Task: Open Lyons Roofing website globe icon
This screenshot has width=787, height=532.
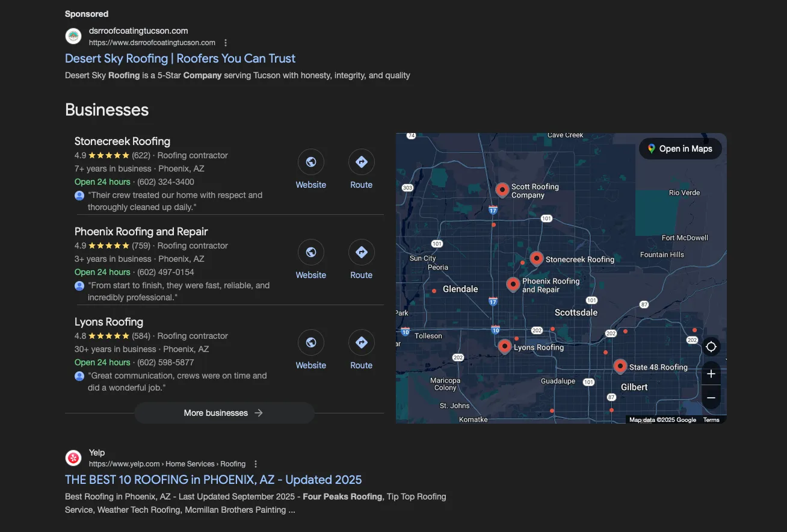Action: [311, 342]
